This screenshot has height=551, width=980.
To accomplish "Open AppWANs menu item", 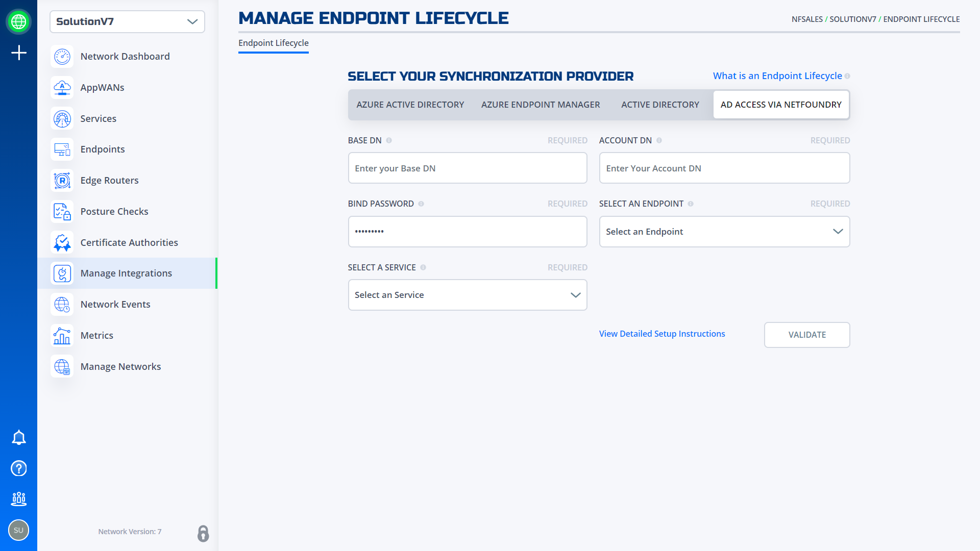I will coord(128,88).
